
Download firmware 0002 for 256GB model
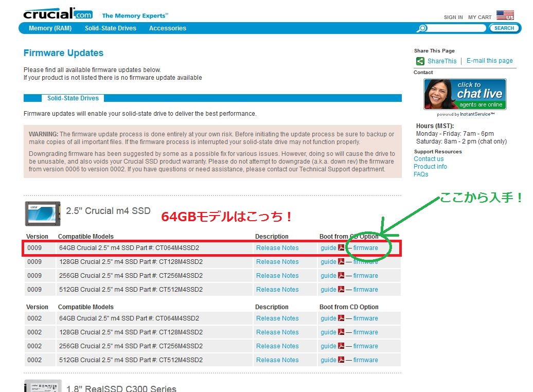coord(365,346)
